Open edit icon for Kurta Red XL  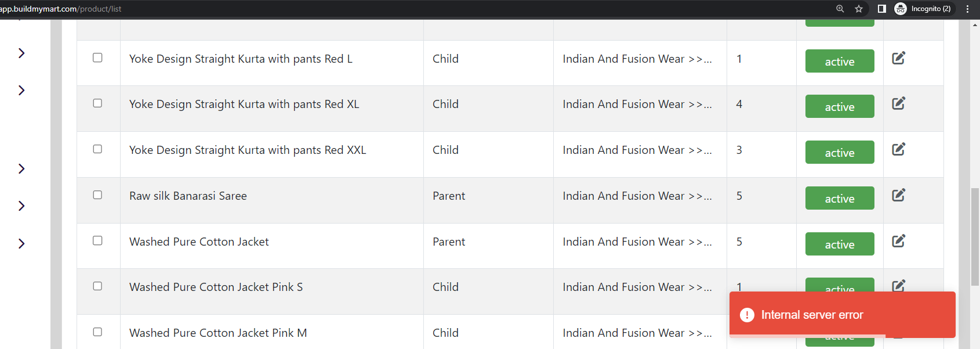pyautogui.click(x=898, y=103)
